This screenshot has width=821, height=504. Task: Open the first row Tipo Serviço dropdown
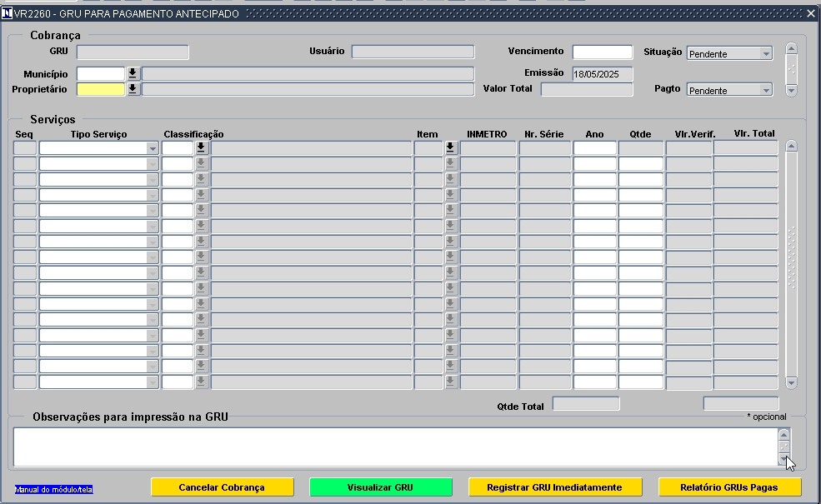coord(153,148)
